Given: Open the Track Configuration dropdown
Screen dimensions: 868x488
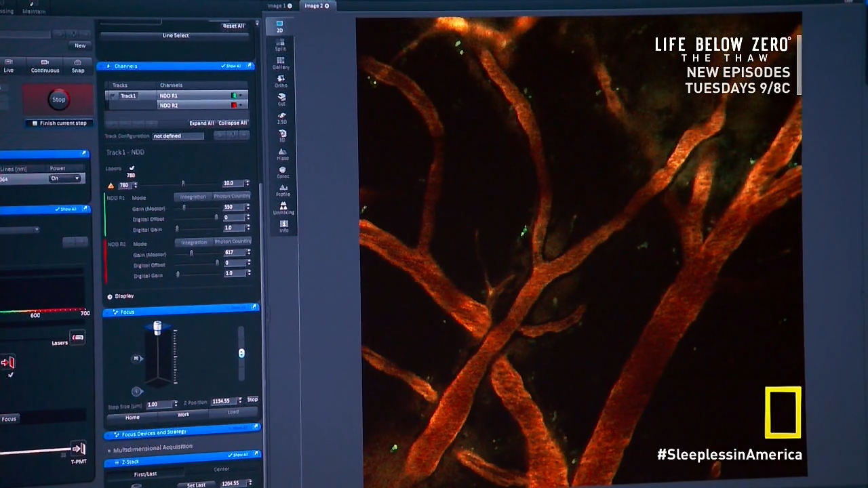Looking at the screenshot, I should [x=178, y=136].
